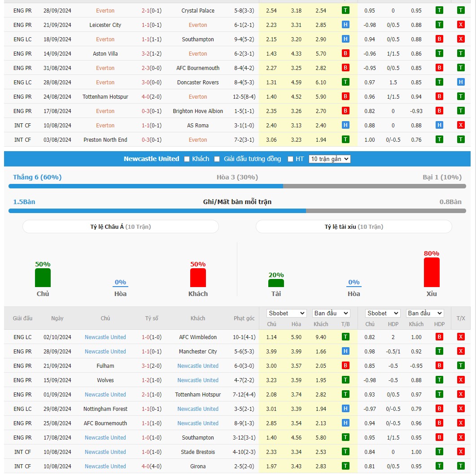Click score 4-0(4-0) in Girona row
The image size is (476, 475).
tap(152, 466)
